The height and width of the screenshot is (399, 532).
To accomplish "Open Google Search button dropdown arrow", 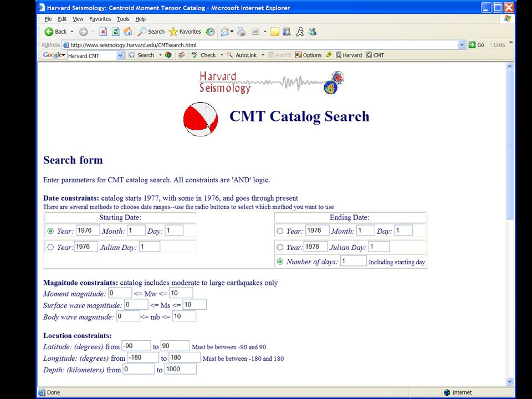I will 160,55.
